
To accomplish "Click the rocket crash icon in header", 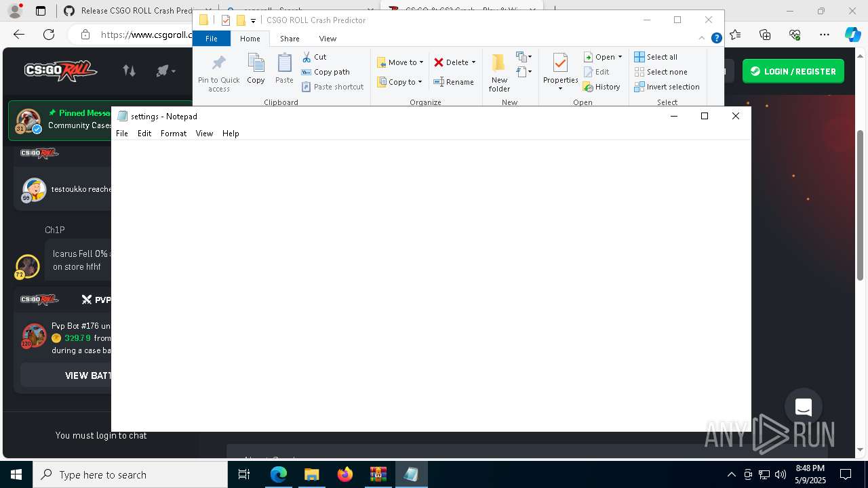I will 163,70.
